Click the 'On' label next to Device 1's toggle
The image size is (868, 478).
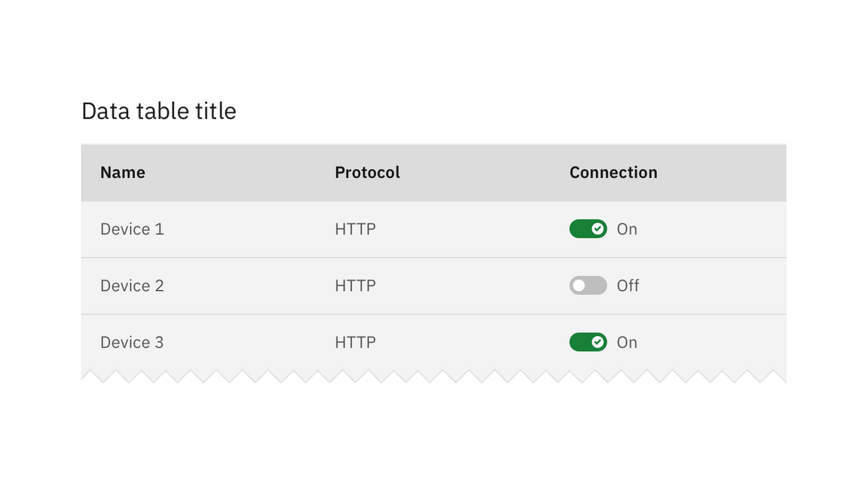(627, 228)
